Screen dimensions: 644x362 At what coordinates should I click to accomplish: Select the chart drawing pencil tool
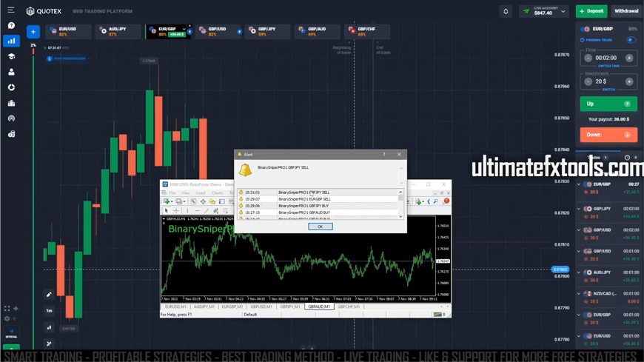(49, 294)
